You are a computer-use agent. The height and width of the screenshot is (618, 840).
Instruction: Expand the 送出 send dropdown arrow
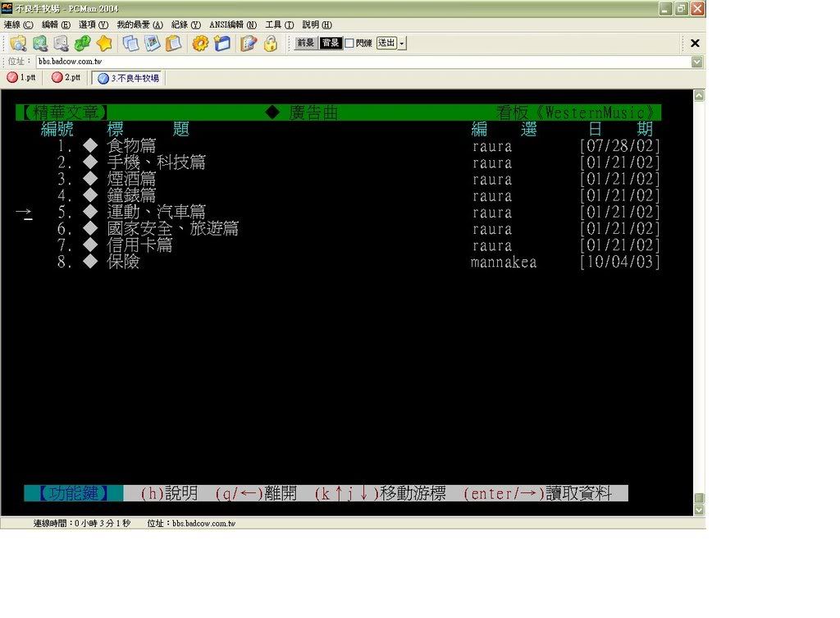click(x=402, y=43)
